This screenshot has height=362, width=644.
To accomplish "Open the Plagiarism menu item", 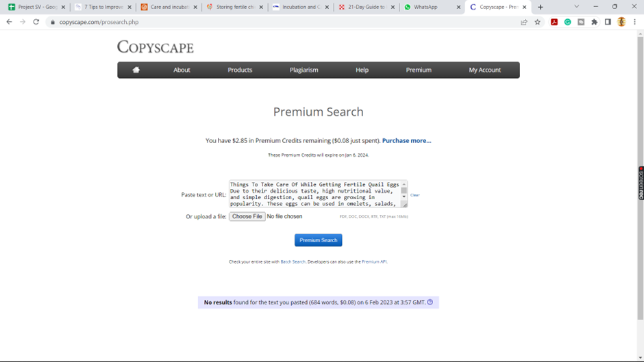I will (x=304, y=70).
